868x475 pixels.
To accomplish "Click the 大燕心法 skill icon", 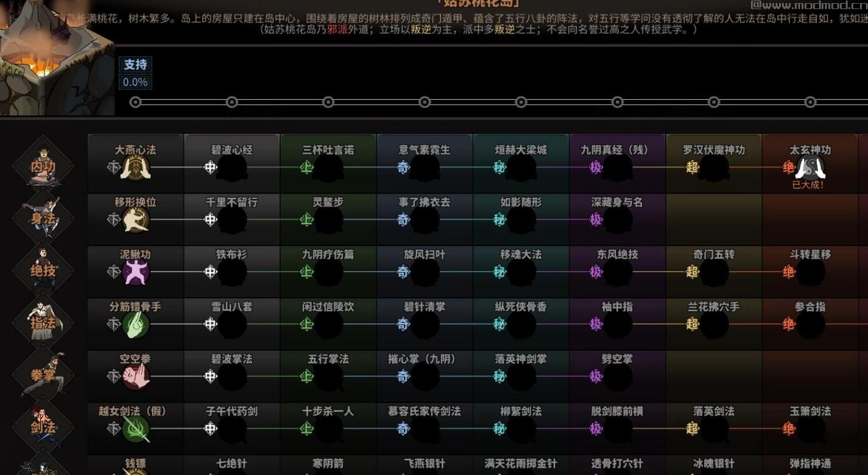I will click(136, 167).
